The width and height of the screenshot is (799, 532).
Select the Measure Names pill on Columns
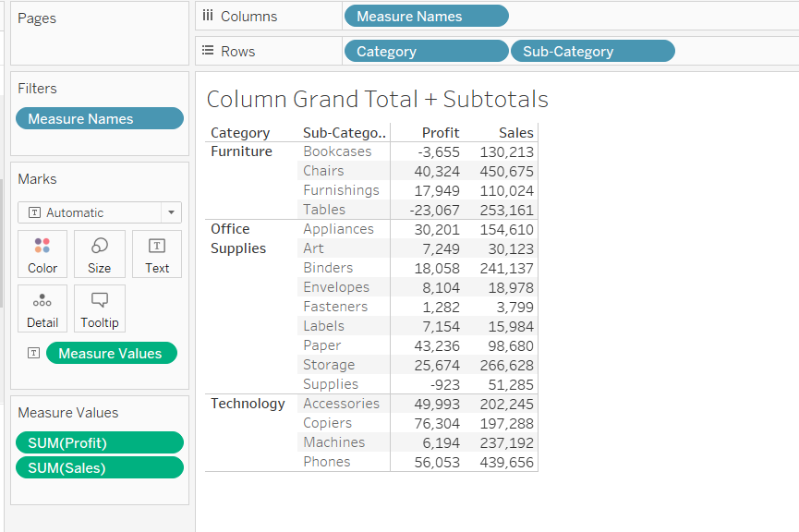[427, 16]
